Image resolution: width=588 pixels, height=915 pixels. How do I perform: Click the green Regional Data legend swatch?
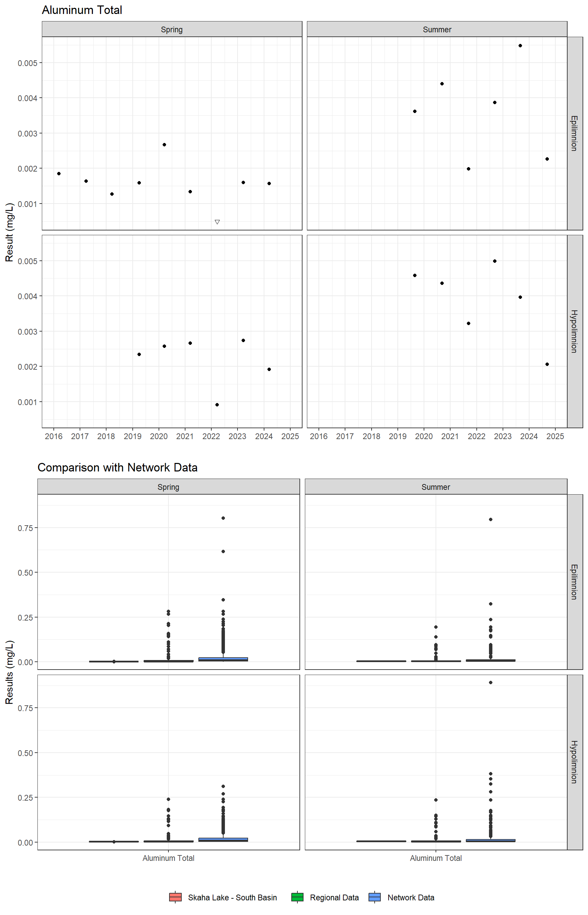297,897
